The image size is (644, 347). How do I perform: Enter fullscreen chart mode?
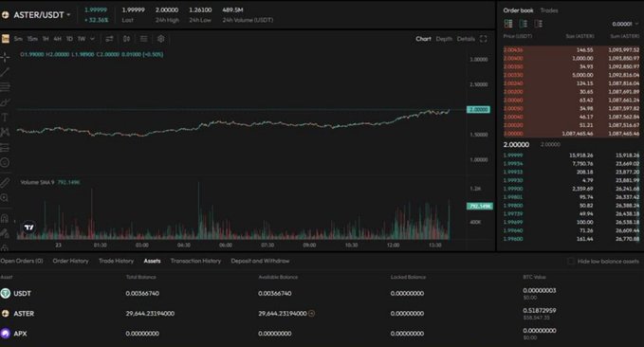point(484,39)
